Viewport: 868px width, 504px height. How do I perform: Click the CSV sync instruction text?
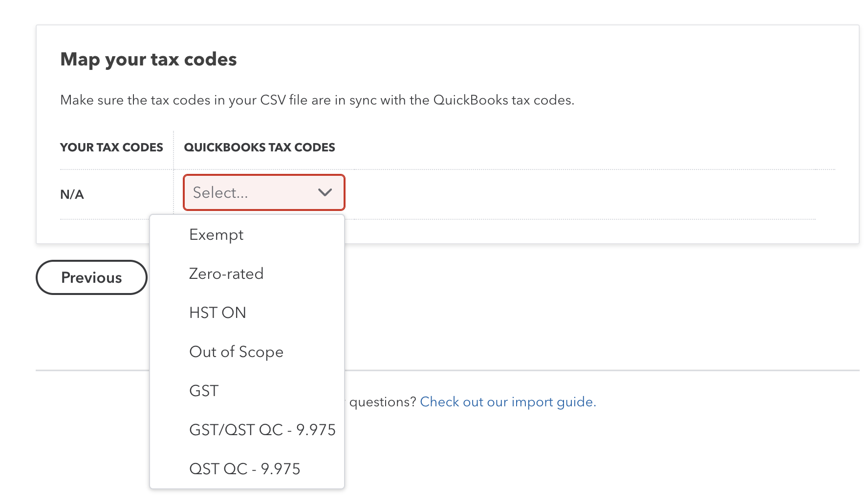318,100
